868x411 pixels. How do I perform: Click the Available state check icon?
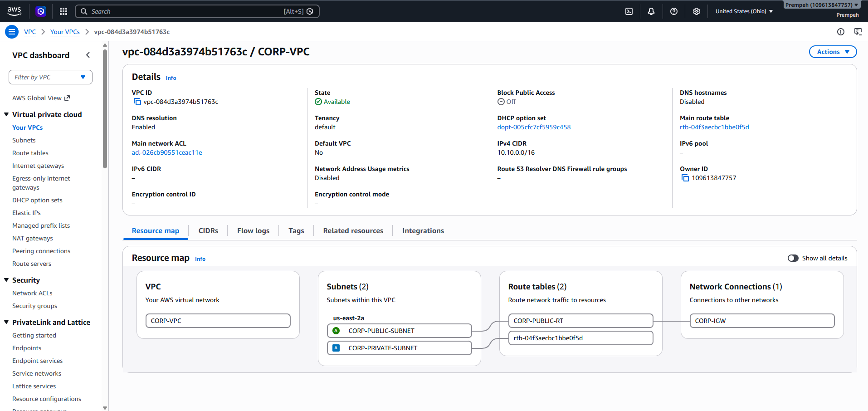tap(318, 102)
